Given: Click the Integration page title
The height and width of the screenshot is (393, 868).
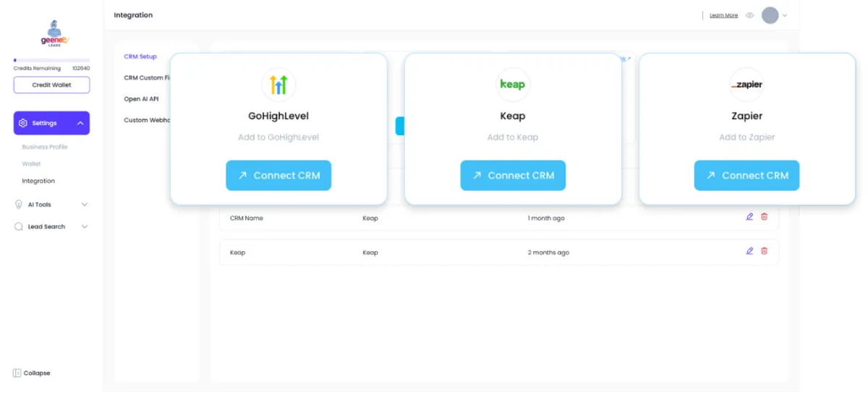Looking at the screenshot, I should pos(133,15).
